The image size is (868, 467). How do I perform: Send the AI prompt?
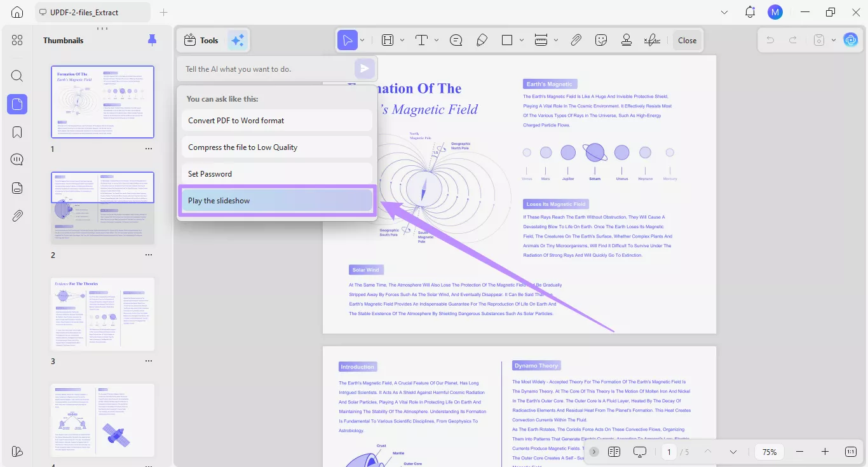pos(364,69)
